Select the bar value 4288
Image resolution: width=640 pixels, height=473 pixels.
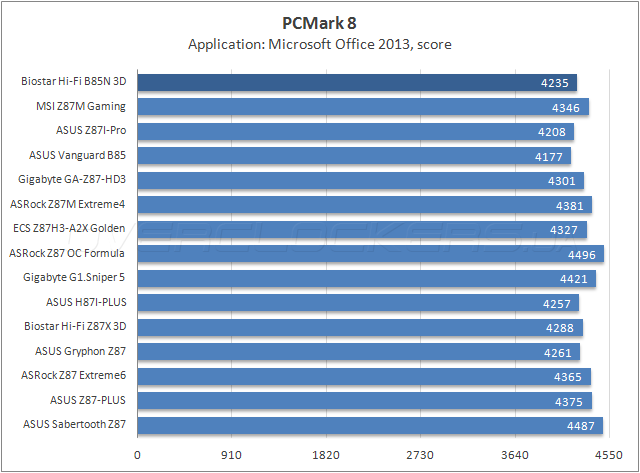pyautogui.click(x=560, y=328)
